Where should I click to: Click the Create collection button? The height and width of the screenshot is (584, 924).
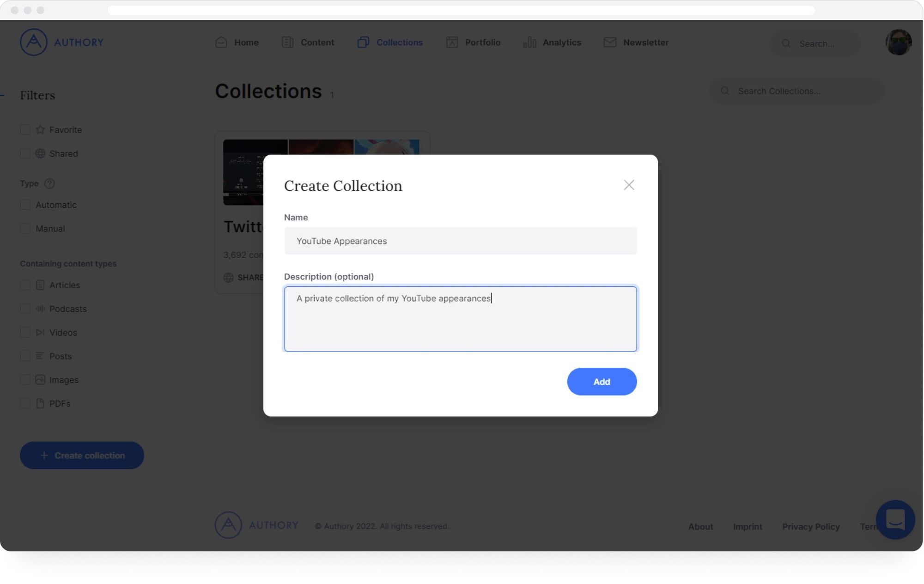pos(82,456)
